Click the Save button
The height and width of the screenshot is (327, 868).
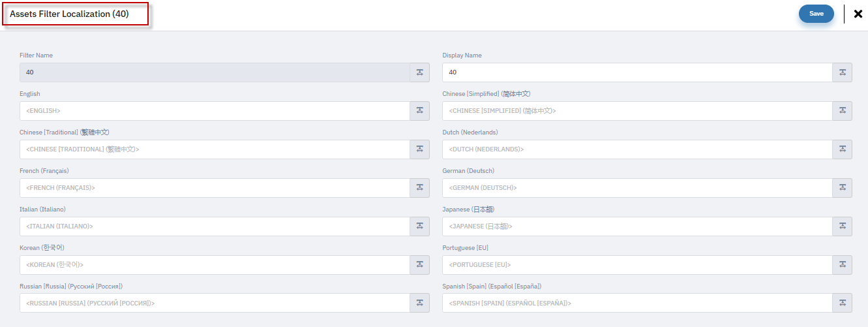pos(816,14)
